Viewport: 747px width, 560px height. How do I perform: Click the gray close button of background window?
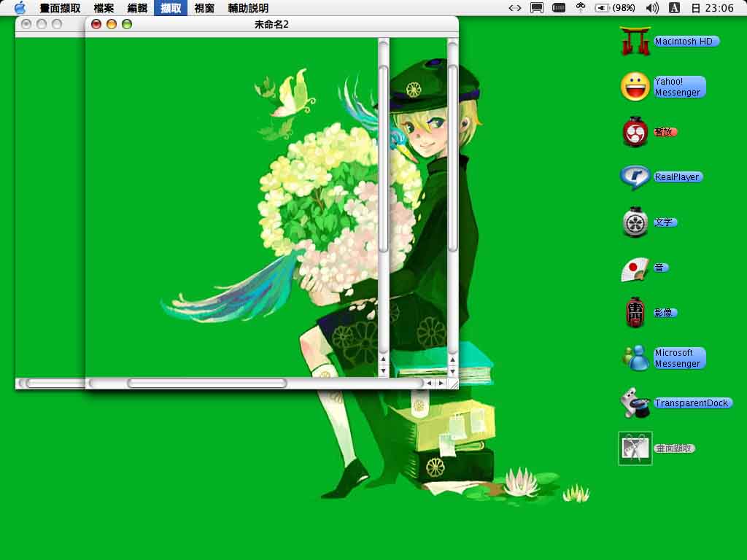27,24
